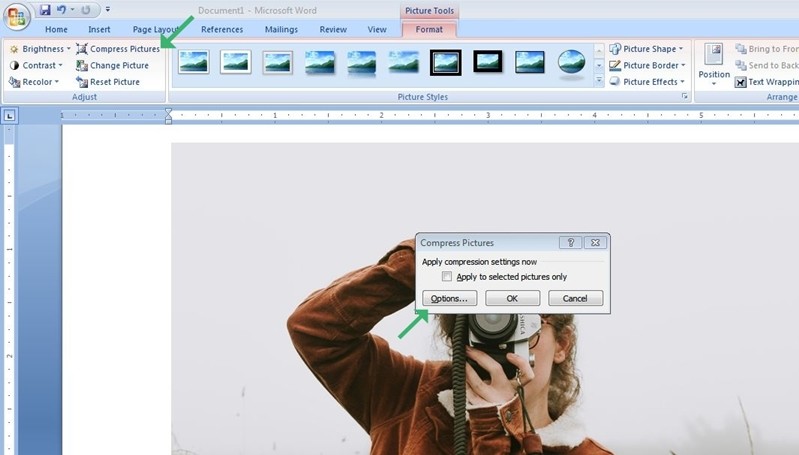Image resolution: width=799 pixels, height=455 pixels.
Task: Click the ruler tab selector button
Action: (x=9, y=116)
